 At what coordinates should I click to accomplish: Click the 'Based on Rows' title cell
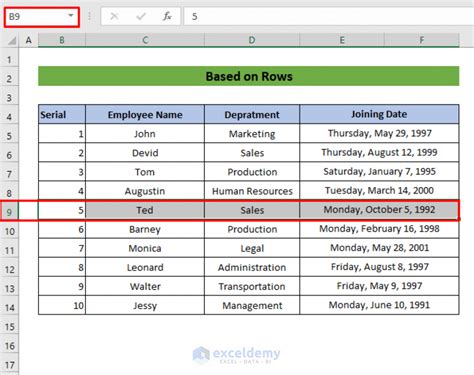[249, 76]
